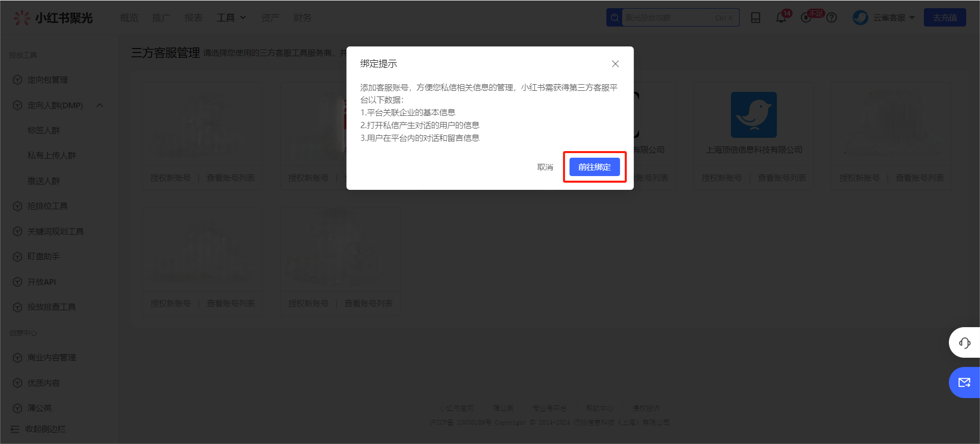Open 商业内容管理 in sidebar
Image resolution: width=980 pixels, height=444 pixels.
pyautogui.click(x=52, y=357)
